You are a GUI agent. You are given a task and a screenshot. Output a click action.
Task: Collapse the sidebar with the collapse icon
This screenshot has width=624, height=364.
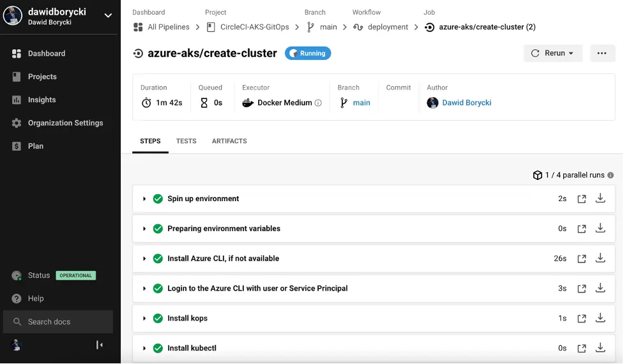tap(100, 345)
